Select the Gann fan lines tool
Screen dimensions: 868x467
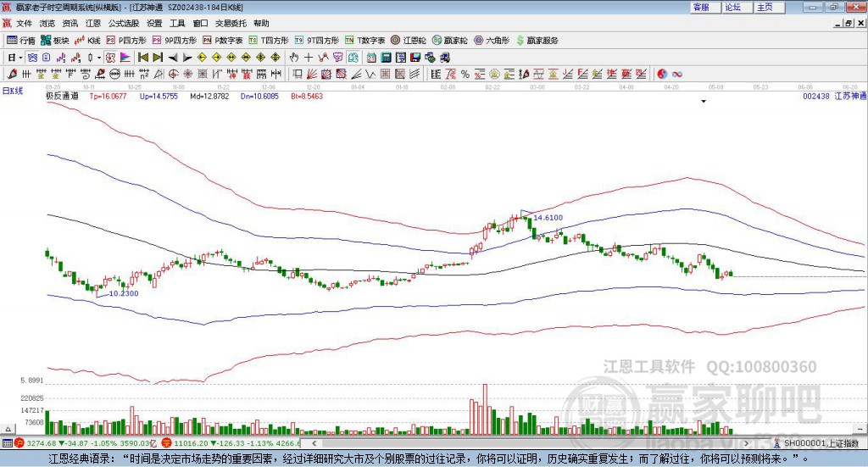coord(312,74)
